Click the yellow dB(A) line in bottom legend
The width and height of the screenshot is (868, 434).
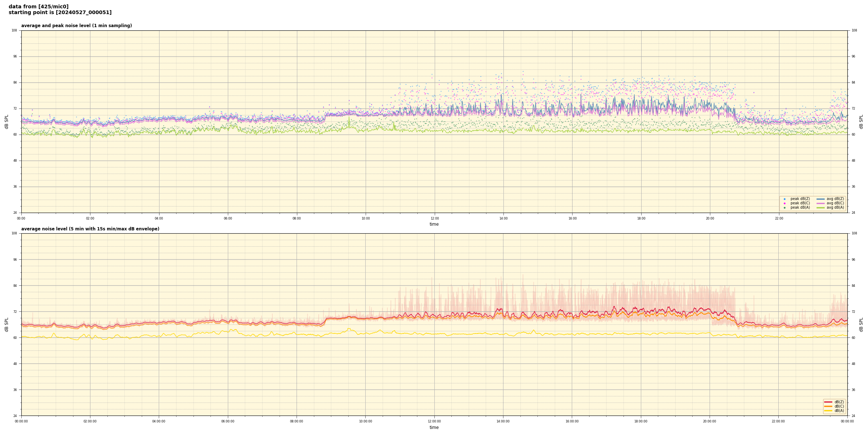click(828, 410)
